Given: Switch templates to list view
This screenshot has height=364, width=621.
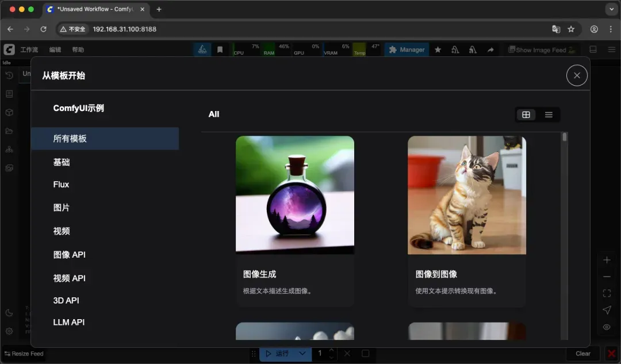Looking at the screenshot, I should 549,114.
